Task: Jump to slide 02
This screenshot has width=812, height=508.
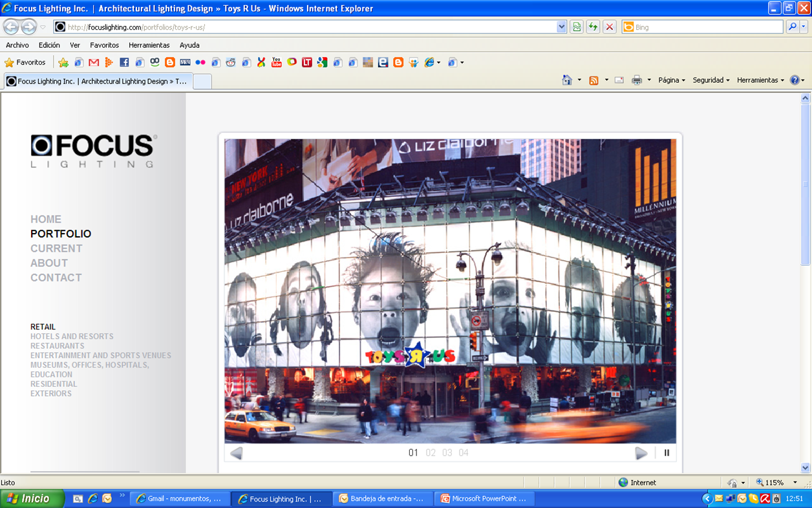Action: pos(431,453)
